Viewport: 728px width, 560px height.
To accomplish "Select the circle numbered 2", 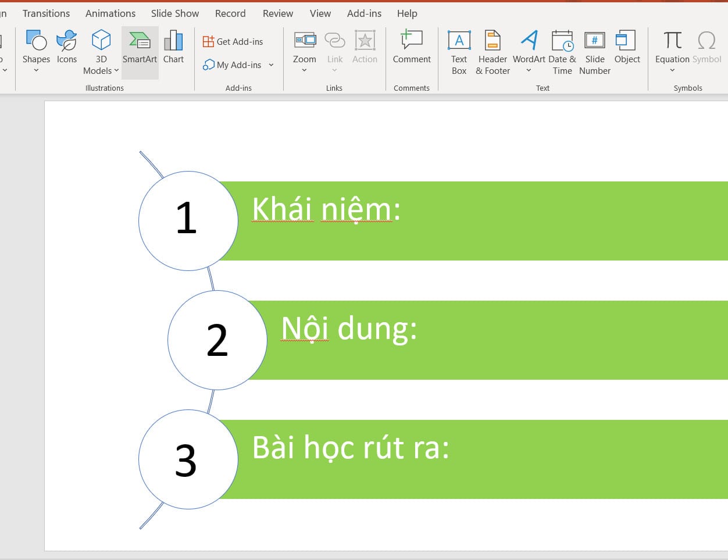I will pyautogui.click(x=217, y=340).
